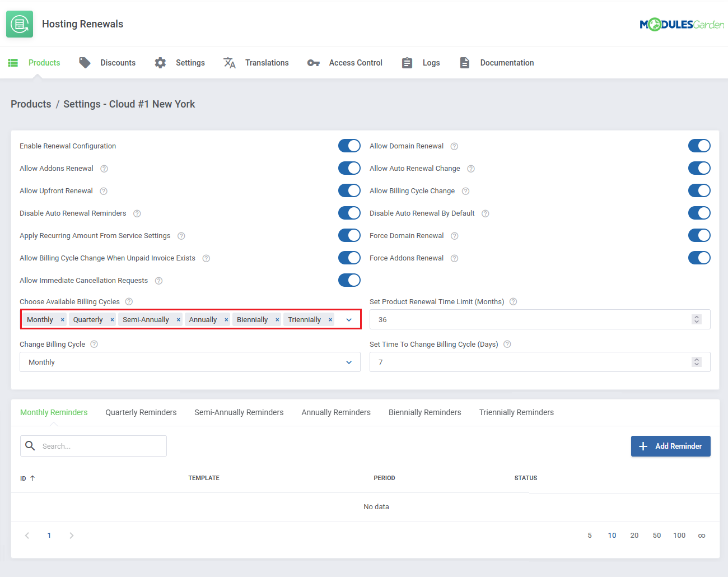The height and width of the screenshot is (577, 728).
Task: Toggle Disable Auto Renewal By Default switch
Action: [x=699, y=213]
